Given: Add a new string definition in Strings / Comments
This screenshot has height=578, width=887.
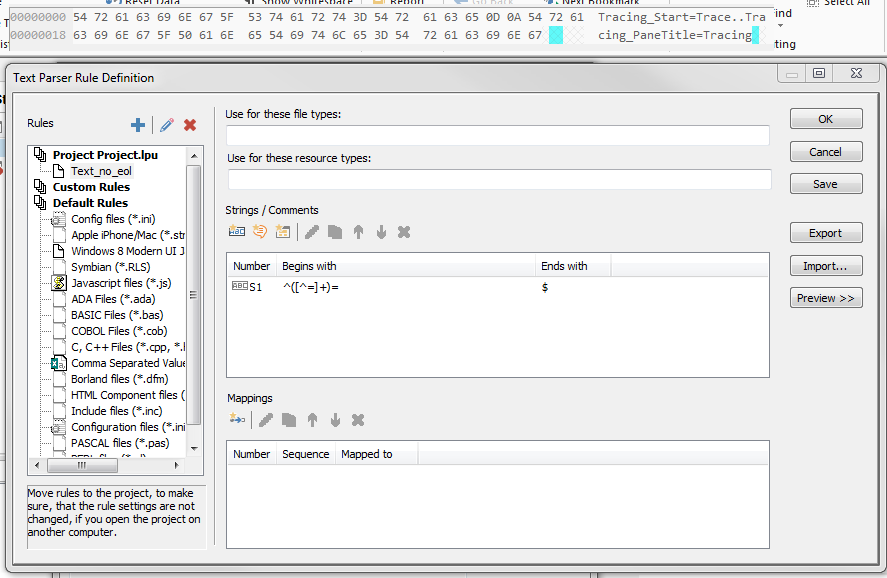Looking at the screenshot, I should (237, 232).
